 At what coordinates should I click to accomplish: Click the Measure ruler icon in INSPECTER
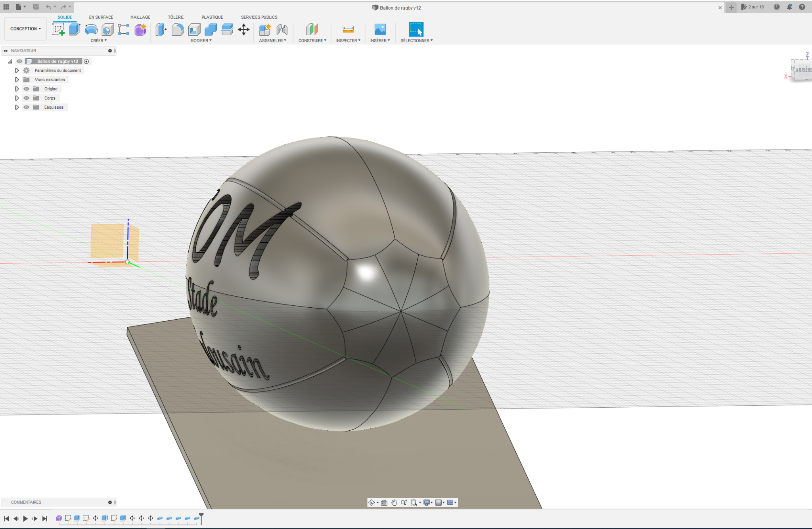pyautogui.click(x=348, y=29)
